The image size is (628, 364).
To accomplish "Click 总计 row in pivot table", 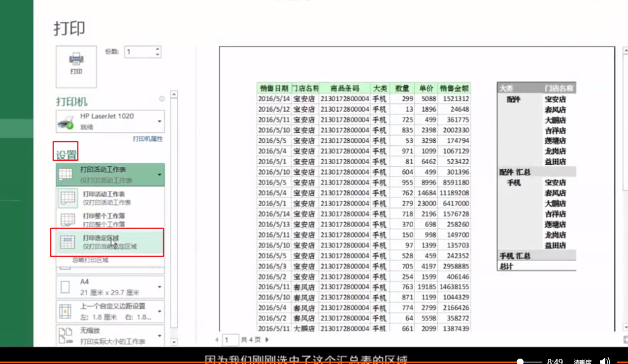I will [x=537, y=266].
